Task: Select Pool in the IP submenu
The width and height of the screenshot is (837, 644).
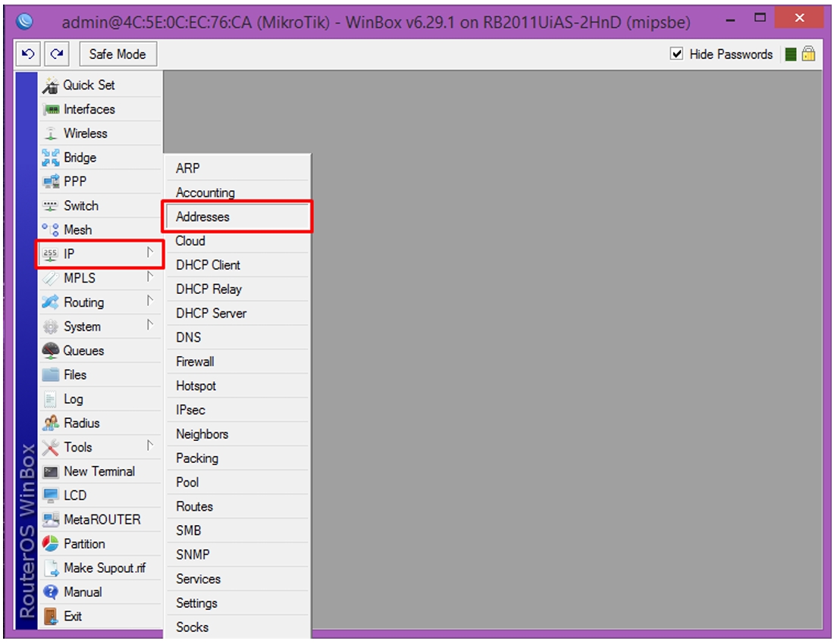Action: (x=237, y=483)
